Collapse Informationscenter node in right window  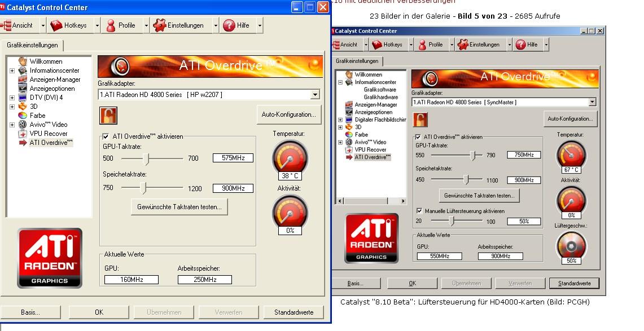[x=340, y=82]
